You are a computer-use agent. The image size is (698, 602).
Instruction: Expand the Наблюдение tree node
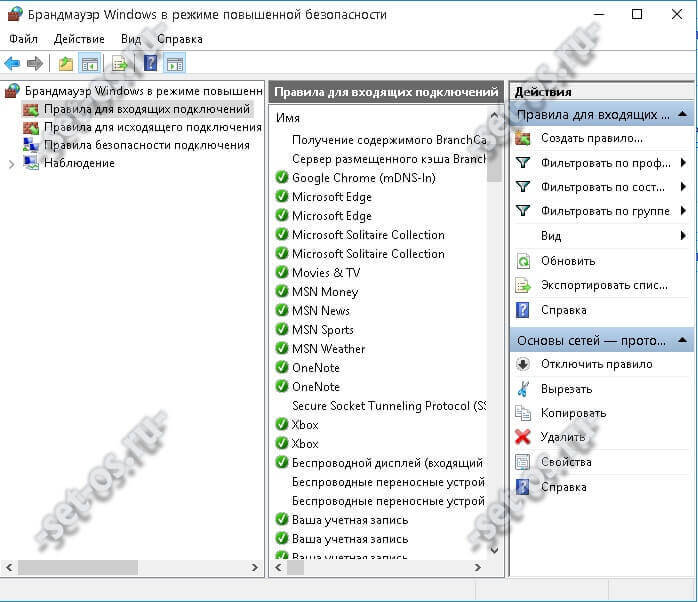coord(12,164)
